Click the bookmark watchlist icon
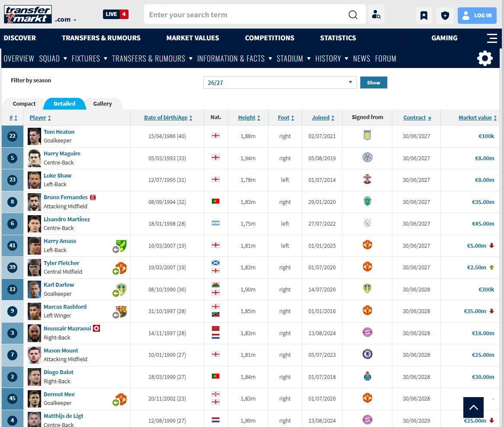Screen dimensions: 504x427 pos(424,15)
